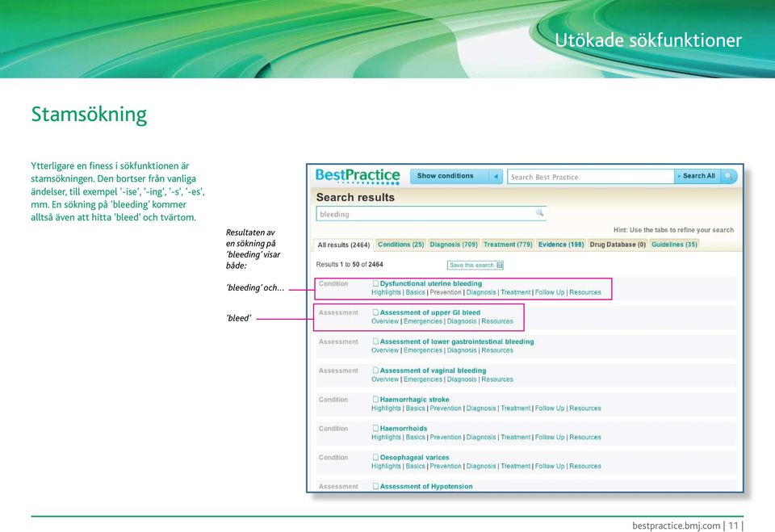Click Prevention under Dysfunctional uterine bleeding
This screenshot has width=775, height=532.
click(446, 292)
